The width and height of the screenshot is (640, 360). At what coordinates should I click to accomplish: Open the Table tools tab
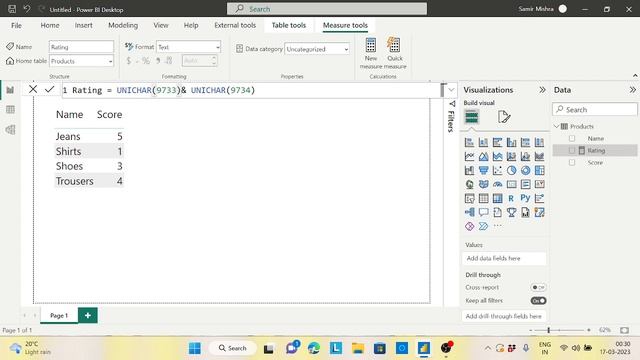[289, 25]
